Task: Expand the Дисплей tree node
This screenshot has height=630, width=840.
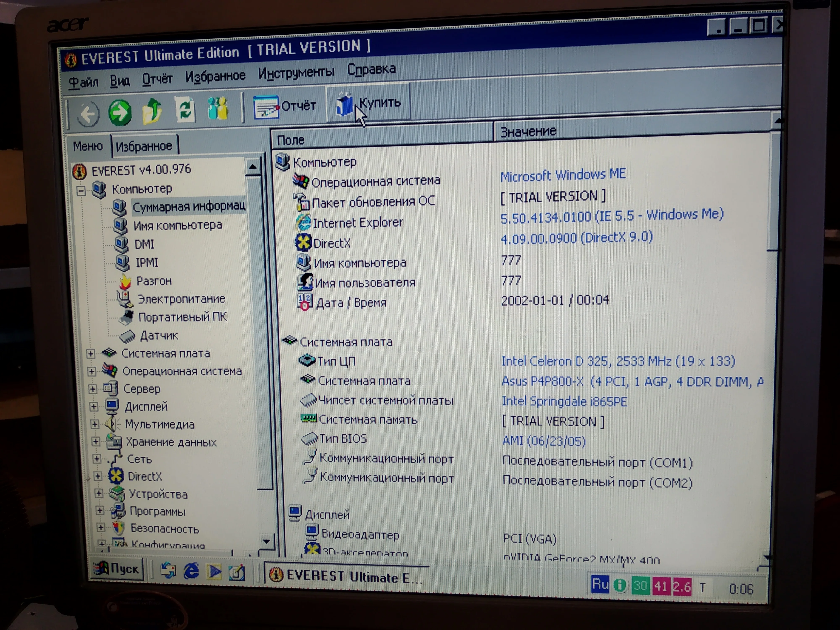Action: pos(93,407)
